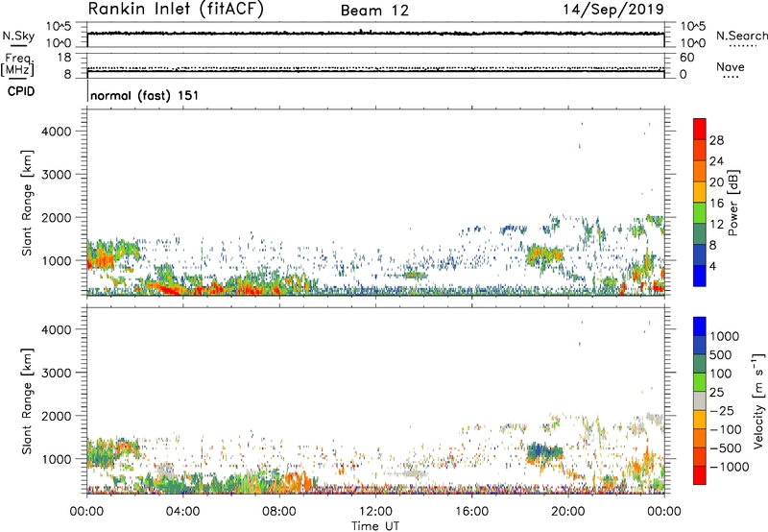This screenshot has width=768, height=532.
Task: Click the '-500' value on Velocity scale
Action: point(726,447)
